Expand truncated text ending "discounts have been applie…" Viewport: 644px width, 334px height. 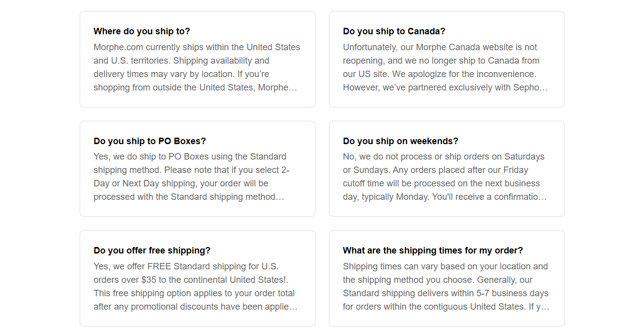coord(294,307)
